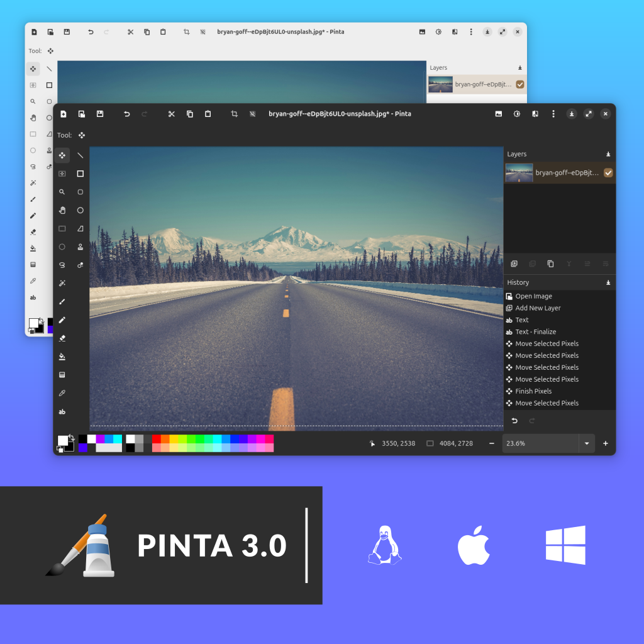This screenshot has height=644, width=644.
Task: Open the Adjustments menu in light window header
Action: (x=438, y=31)
